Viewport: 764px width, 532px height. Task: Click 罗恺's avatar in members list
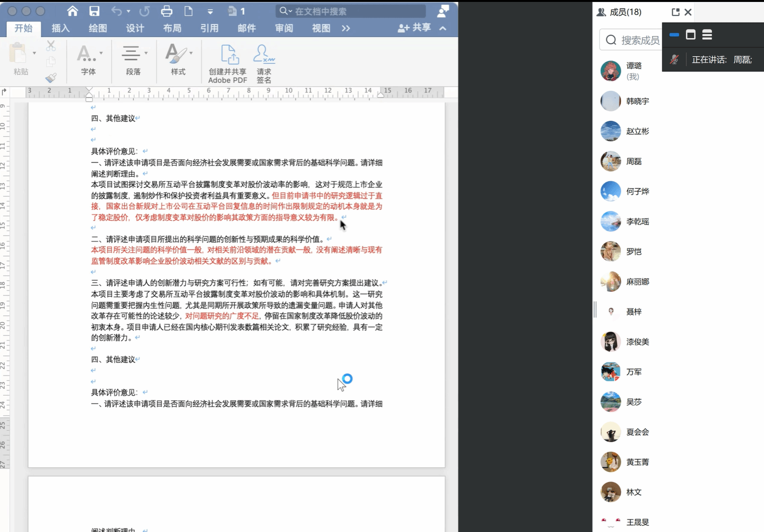[x=611, y=251]
